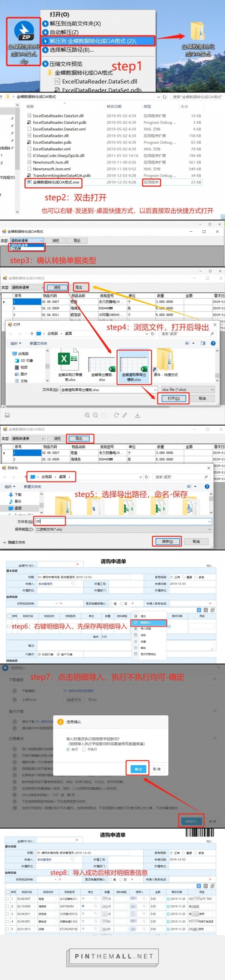Choose 自动解压(Z) context menu entry
225x980 pixels.
[64, 32]
